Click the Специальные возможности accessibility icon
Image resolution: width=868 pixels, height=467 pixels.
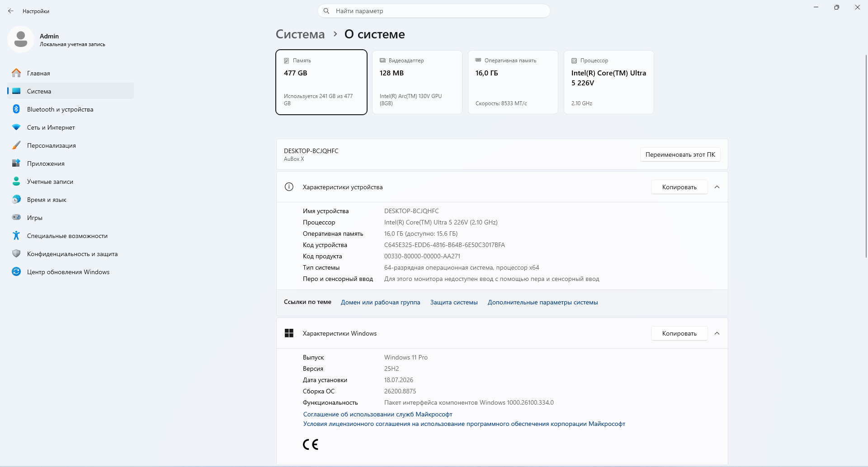16,236
